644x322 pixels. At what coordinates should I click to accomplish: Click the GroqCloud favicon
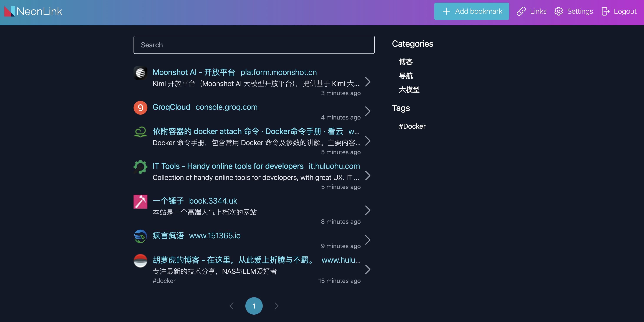pos(140,108)
